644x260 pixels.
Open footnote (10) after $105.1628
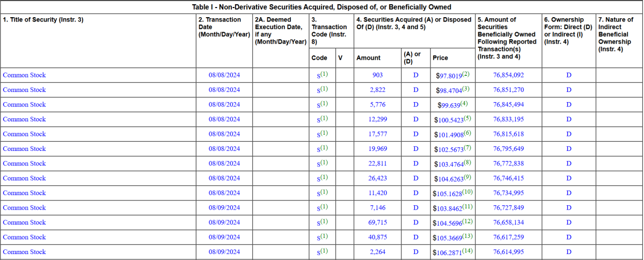468,192
